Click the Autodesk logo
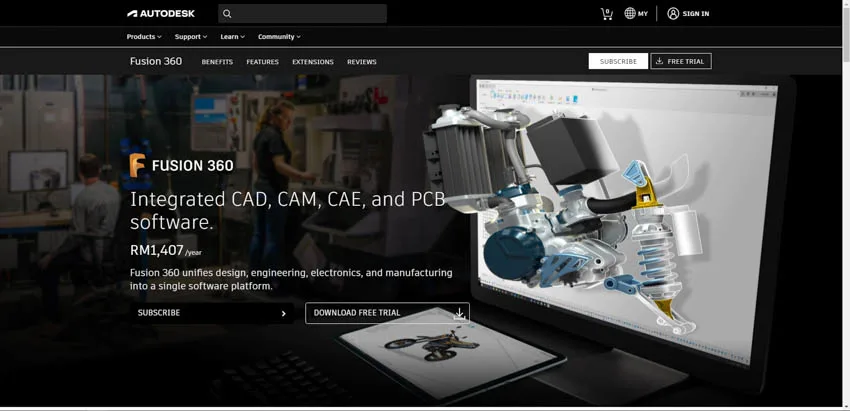The height and width of the screenshot is (411, 850). coord(161,14)
